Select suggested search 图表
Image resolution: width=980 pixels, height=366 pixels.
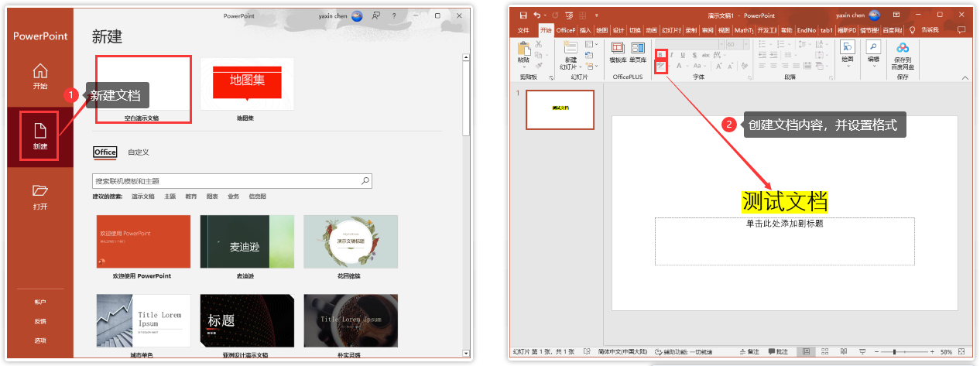tap(212, 197)
